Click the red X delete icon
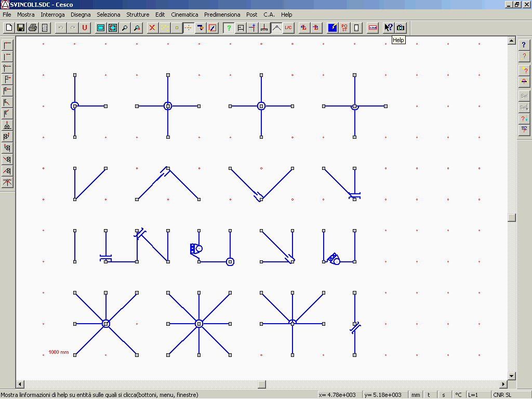Screen dimensions: 532x399 [152, 28]
